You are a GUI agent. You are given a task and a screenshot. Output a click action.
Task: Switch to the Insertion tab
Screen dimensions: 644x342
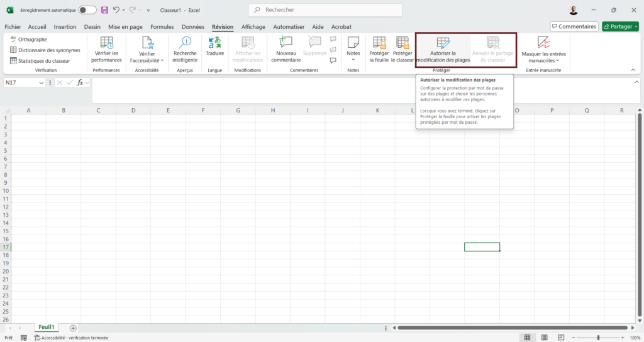[65, 26]
